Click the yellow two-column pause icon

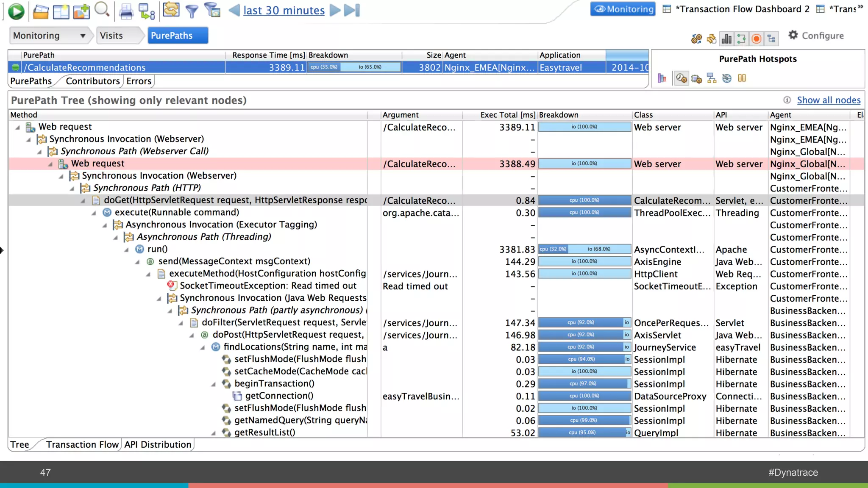point(742,78)
